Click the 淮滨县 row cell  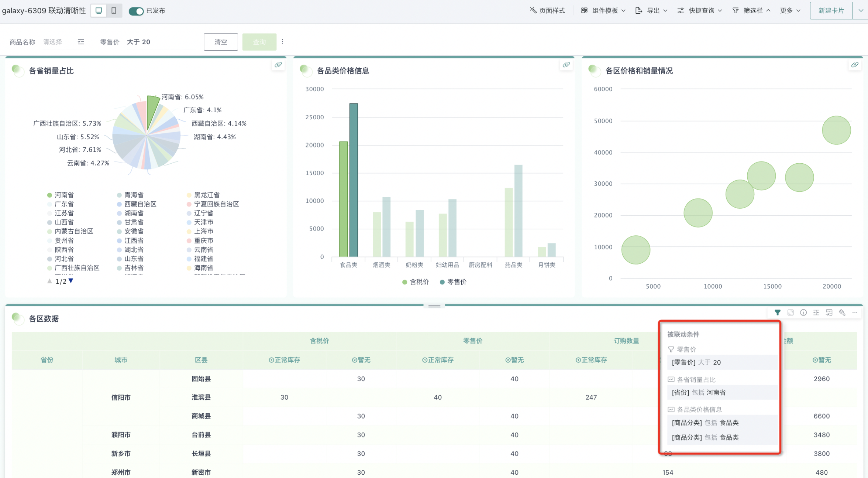pyautogui.click(x=201, y=397)
